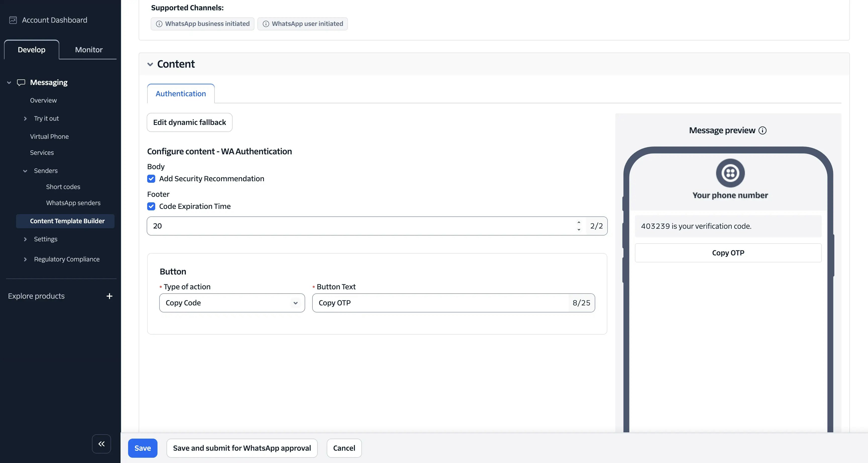Collapse the sidebar with double-chevron button

tap(101, 444)
